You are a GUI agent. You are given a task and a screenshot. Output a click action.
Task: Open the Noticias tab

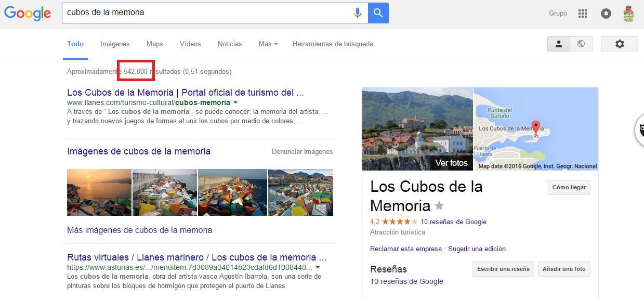coord(230,44)
